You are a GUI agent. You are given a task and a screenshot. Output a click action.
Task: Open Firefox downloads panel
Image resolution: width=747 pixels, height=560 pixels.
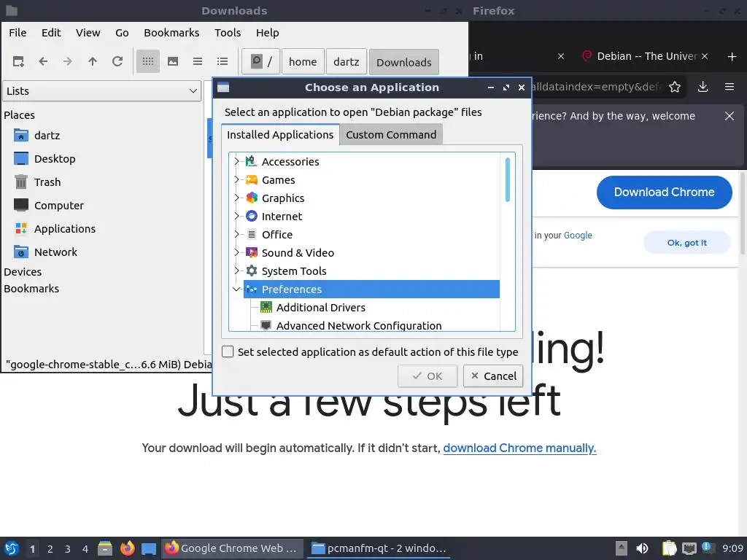click(703, 87)
